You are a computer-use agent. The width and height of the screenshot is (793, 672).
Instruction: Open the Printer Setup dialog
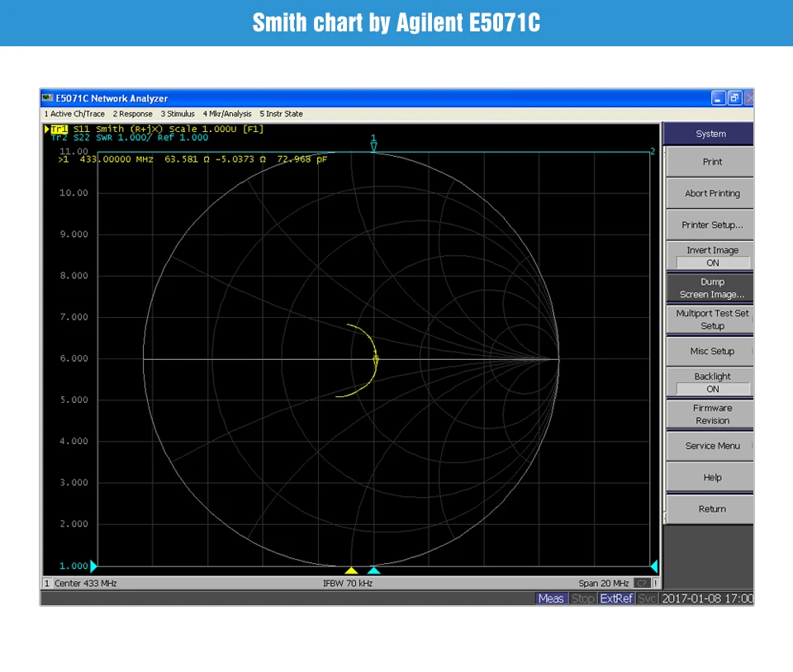(711, 225)
